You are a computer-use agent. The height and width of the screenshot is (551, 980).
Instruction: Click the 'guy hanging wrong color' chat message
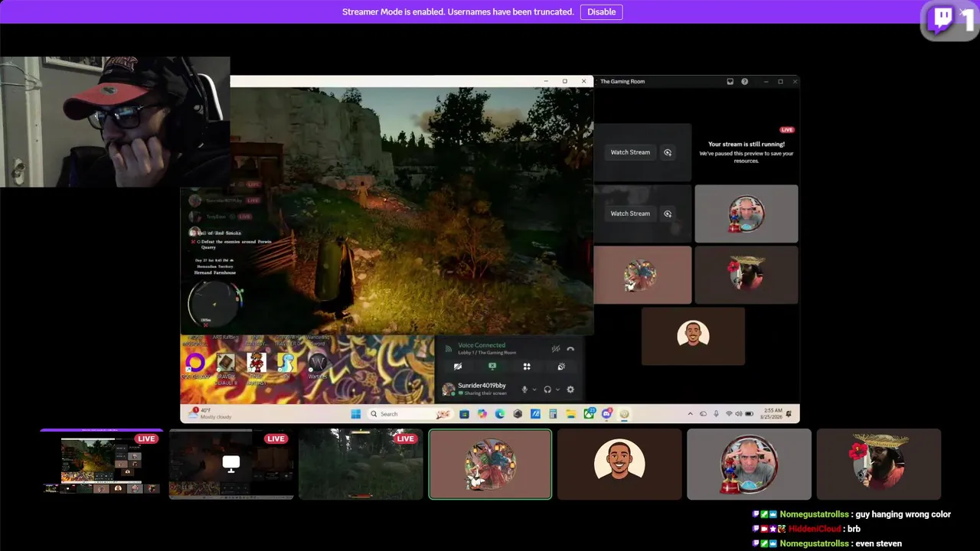click(903, 514)
